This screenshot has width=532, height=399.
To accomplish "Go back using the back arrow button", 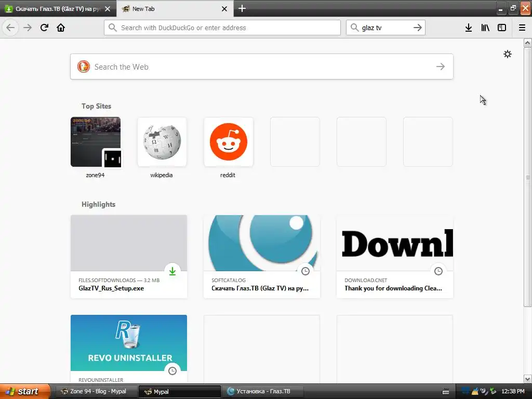I will point(10,28).
